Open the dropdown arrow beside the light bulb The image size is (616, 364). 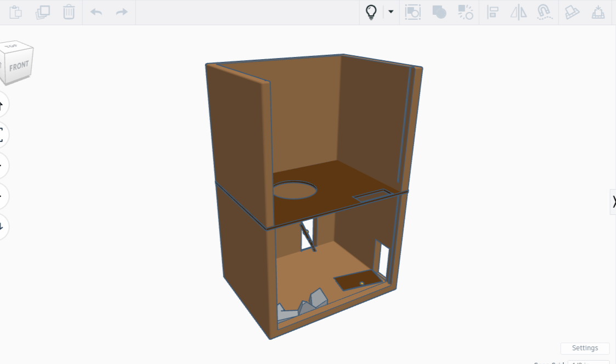pos(391,12)
